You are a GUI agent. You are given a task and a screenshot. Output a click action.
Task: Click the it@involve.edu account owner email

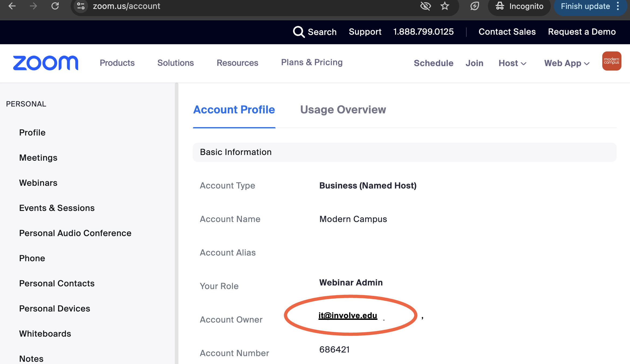pyautogui.click(x=348, y=315)
